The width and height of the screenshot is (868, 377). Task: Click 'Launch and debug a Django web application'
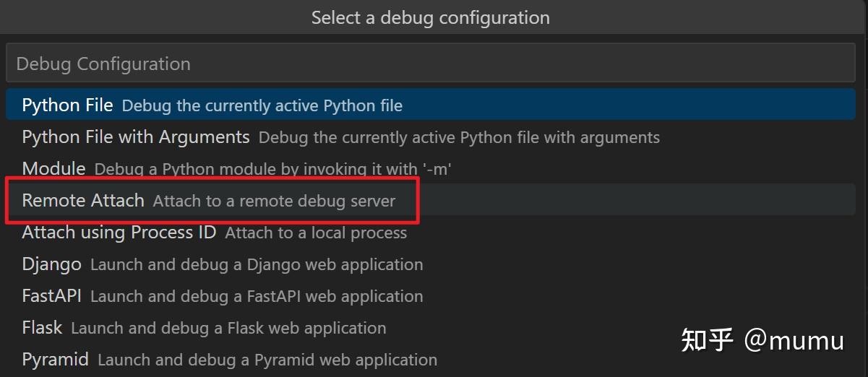(257, 265)
